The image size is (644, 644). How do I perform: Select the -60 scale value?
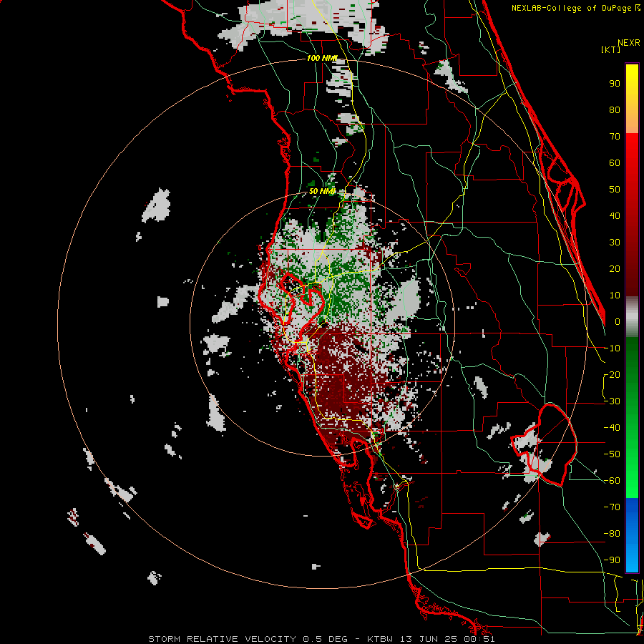pos(612,481)
